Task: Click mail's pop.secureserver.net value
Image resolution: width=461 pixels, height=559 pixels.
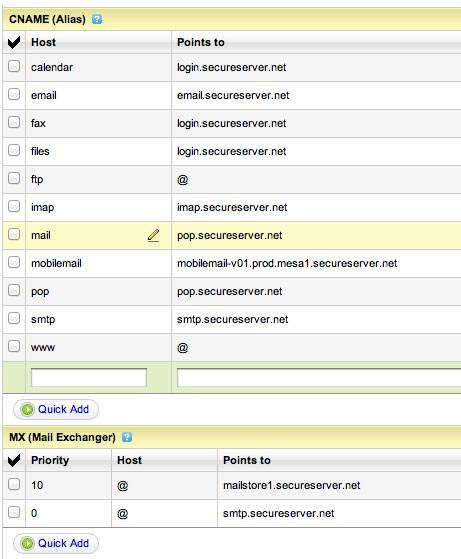Action: click(x=230, y=236)
